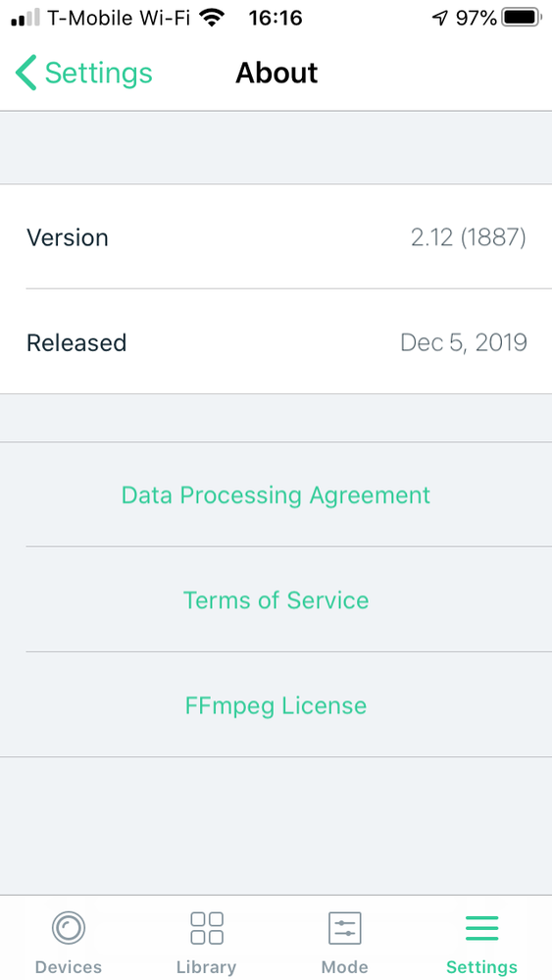Tap the Wi-Fi signal status icon
The height and width of the screenshot is (980, 552).
pos(213,18)
